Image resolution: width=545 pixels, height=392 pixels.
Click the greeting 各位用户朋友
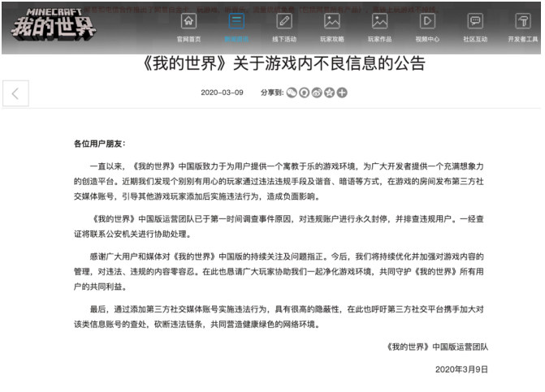pyautogui.click(x=99, y=144)
